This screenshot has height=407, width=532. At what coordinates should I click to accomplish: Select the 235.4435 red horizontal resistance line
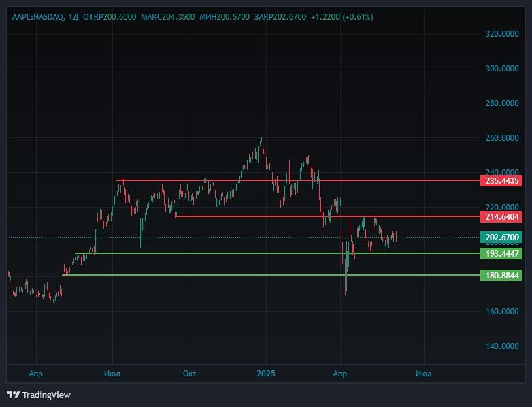pyautogui.click(x=299, y=180)
